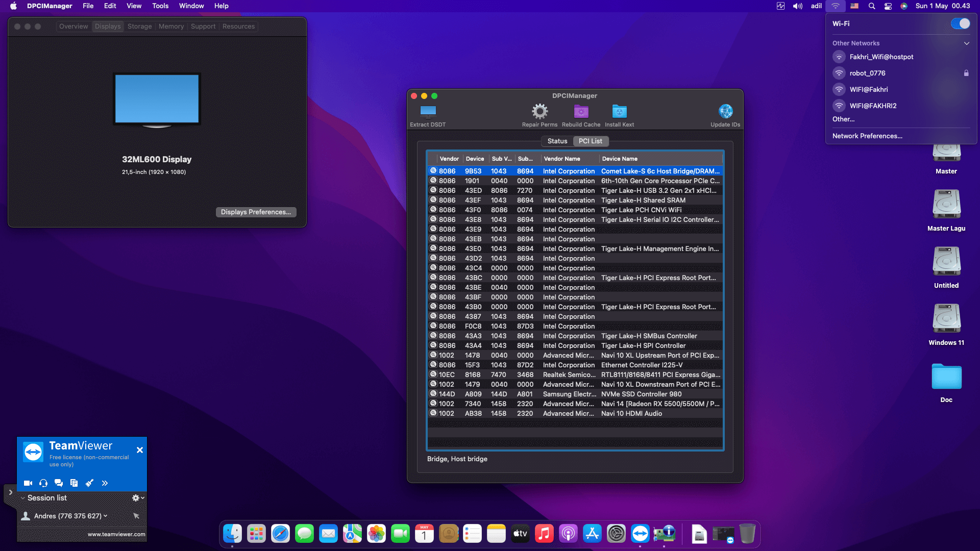Image resolution: width=980 pixels, height=551 pixels.
Task: Open the TeamViewer gear settings dropdown
Action: (138, 498)
